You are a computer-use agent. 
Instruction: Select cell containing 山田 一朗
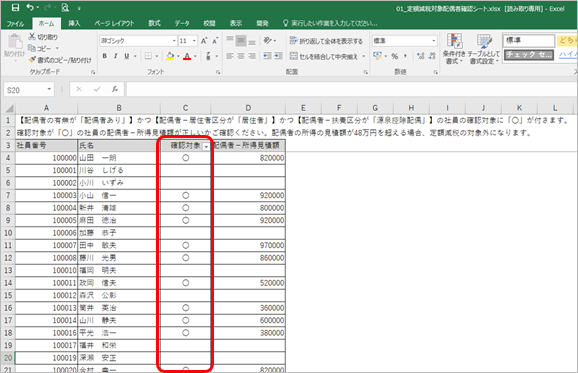(x=119, y=158)
